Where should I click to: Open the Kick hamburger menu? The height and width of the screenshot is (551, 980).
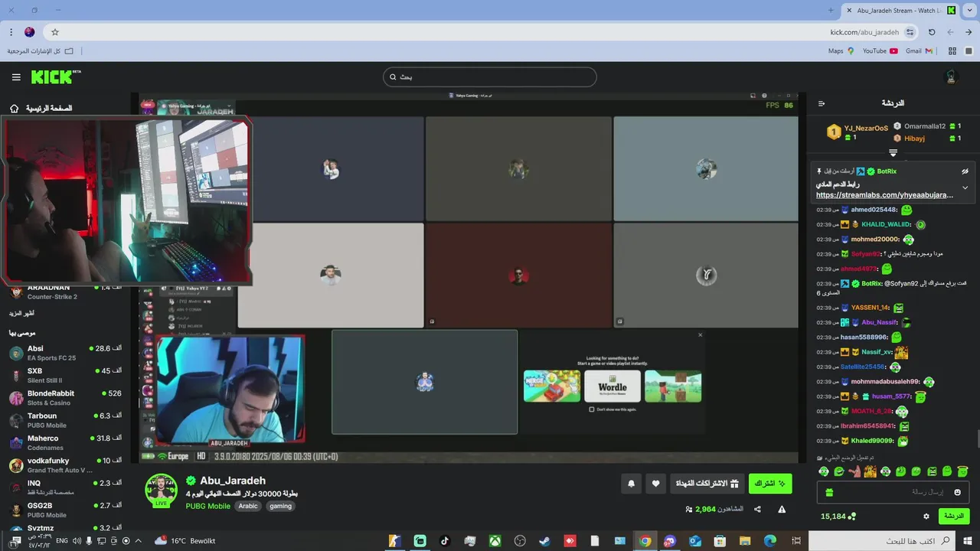pyautogui.click(x=16, y=77)
